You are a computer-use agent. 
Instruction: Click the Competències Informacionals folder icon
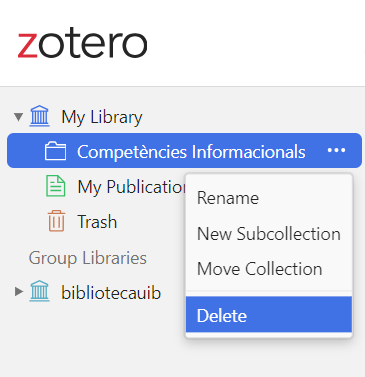point(55,151)
